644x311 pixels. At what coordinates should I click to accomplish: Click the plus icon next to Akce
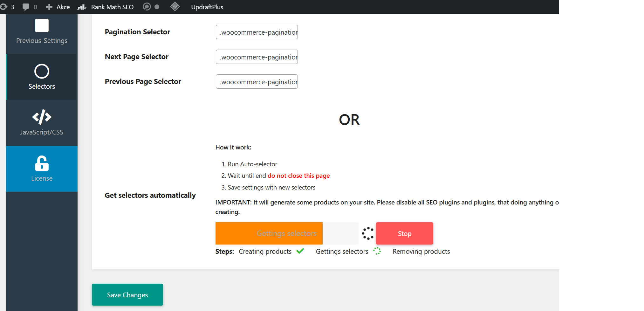point(49,7)
